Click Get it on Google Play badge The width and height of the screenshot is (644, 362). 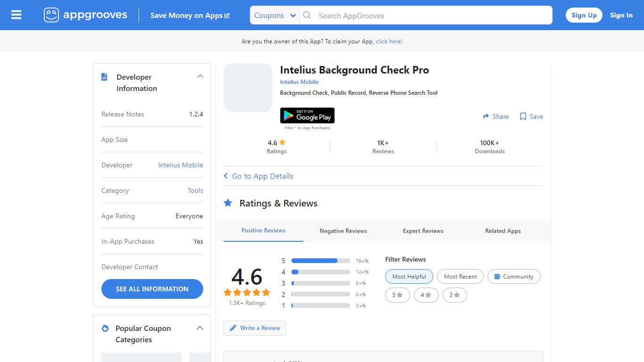pyautogui.click(x=307, y=115)
